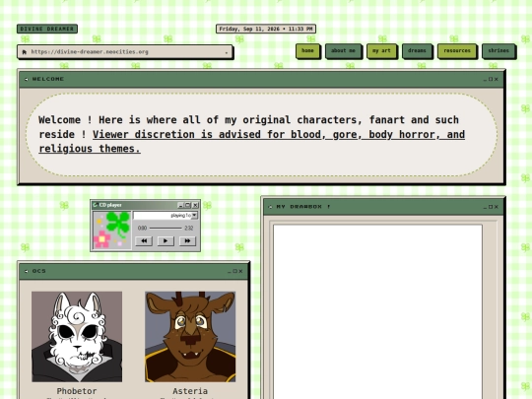
Task: Click the white drawbox canvas
Action: click(377, 311)
